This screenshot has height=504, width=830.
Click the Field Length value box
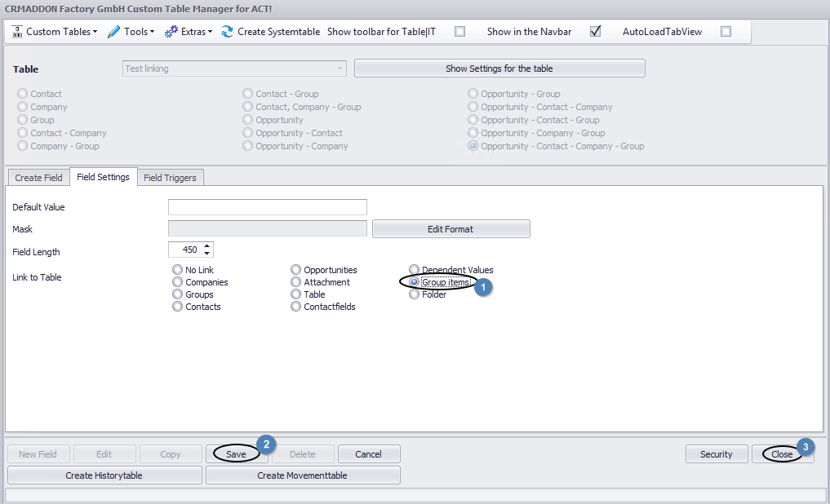[185, 250]
